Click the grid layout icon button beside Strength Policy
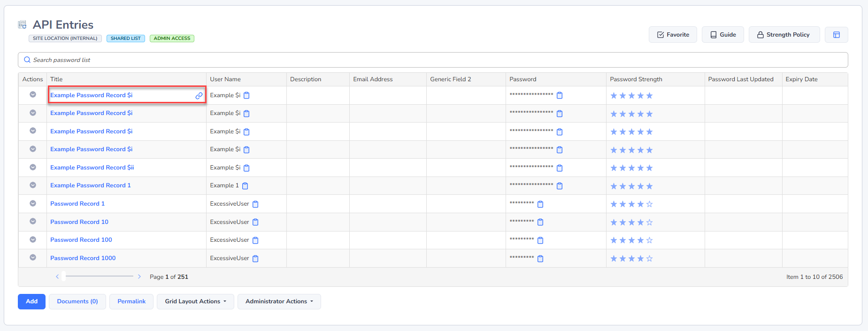The height and width of the screenshot is (331, 868). 836,35
